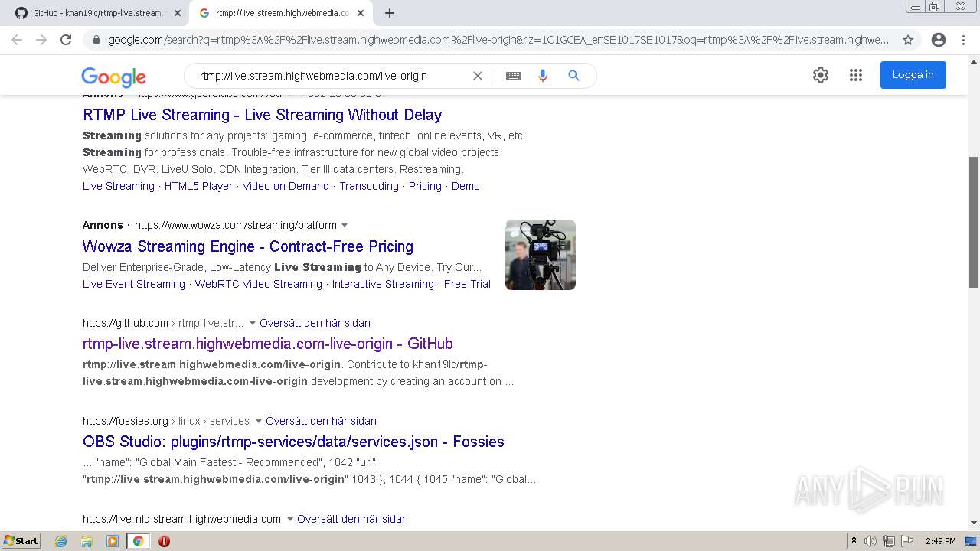The width and height of the screenshot is (980, 551).
Task: Expand the fossies.org result dropdown arrow
Action: [x=259, y=421]
